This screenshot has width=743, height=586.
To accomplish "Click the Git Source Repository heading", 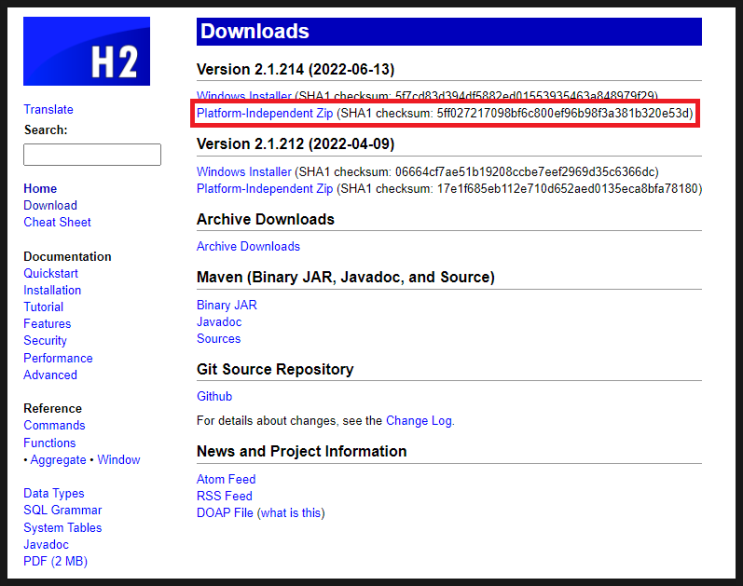I will pyautogui.click(x=275, y=370).
